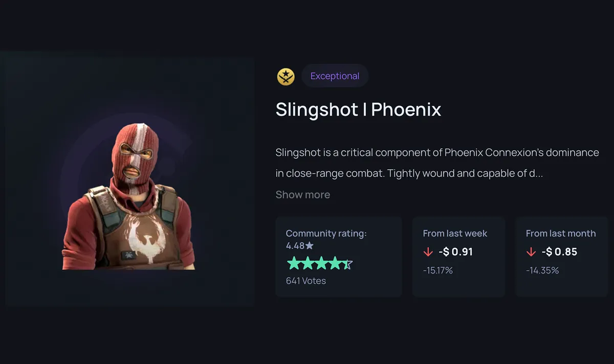
Task: Click the Slingshot | Phoenix title
Action: click(x=358, y=110)
